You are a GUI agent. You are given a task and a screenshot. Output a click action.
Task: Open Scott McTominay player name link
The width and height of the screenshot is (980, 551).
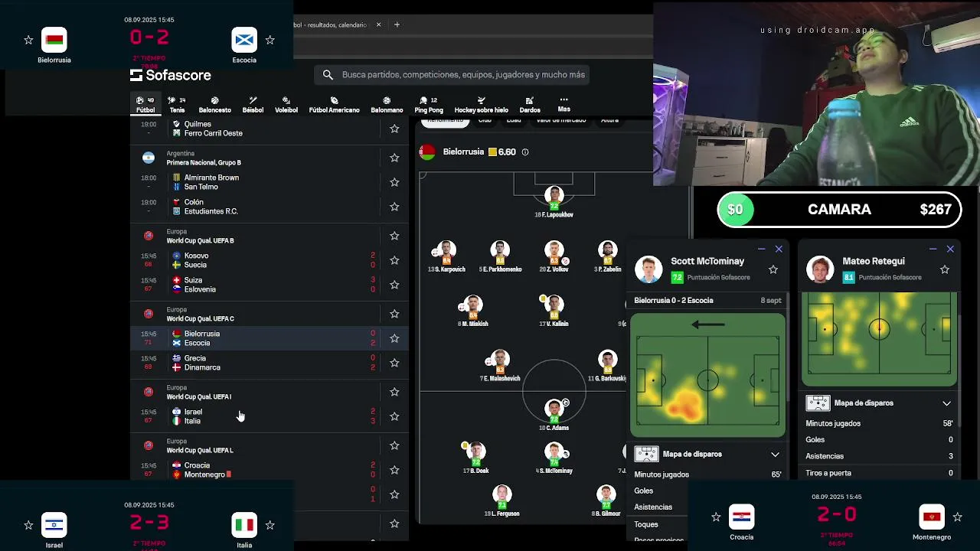coord(707,261)
